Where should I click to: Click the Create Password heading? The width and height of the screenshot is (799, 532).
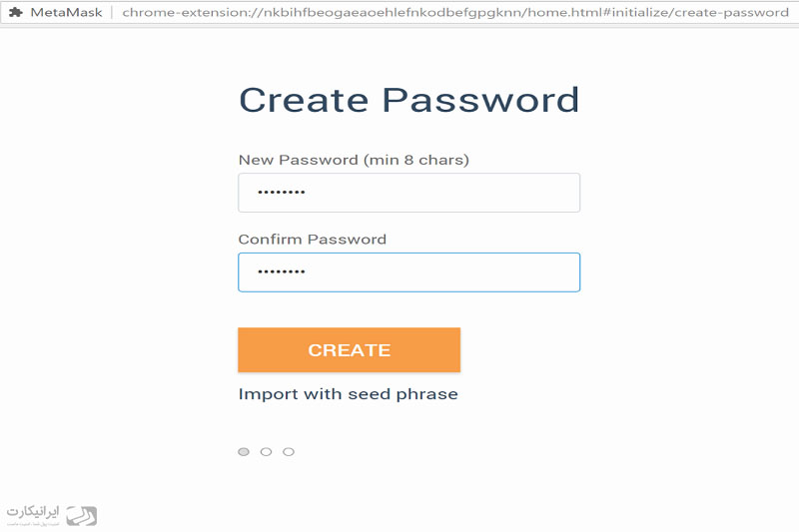pos(408,100)
